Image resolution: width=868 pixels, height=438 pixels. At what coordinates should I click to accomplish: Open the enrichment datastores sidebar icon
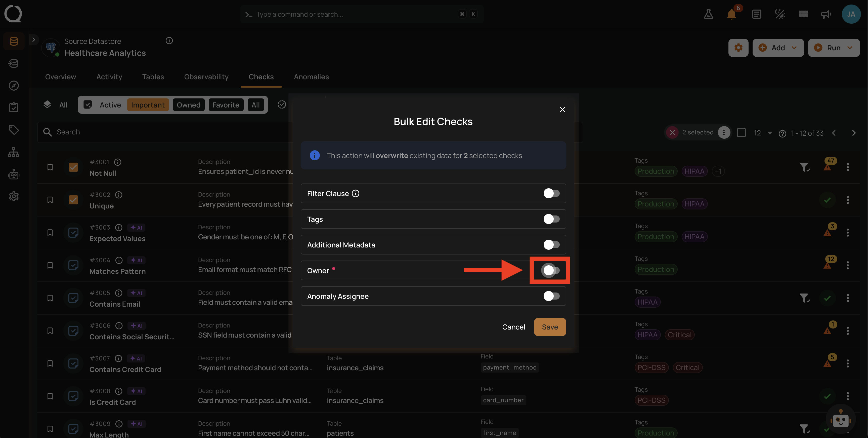(x=14, y=63)
